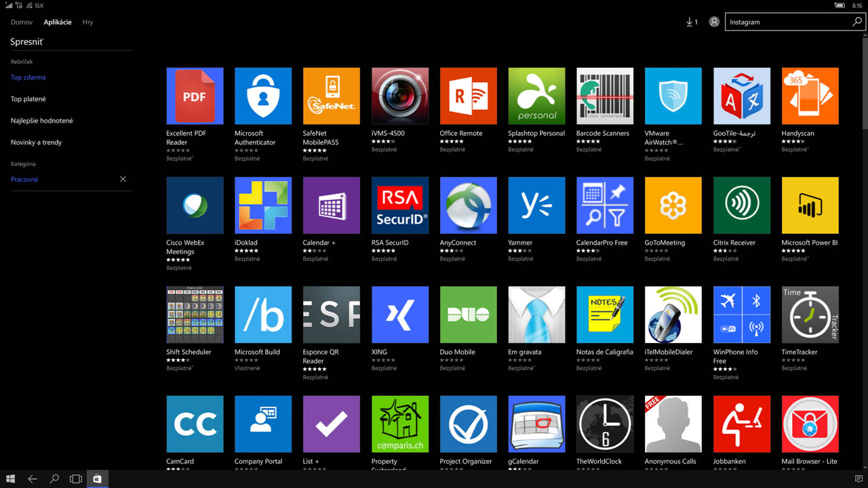The height and width of the screenshot is (488, 868).
Task: Click the taskbar back arrow
Action: 33,479
